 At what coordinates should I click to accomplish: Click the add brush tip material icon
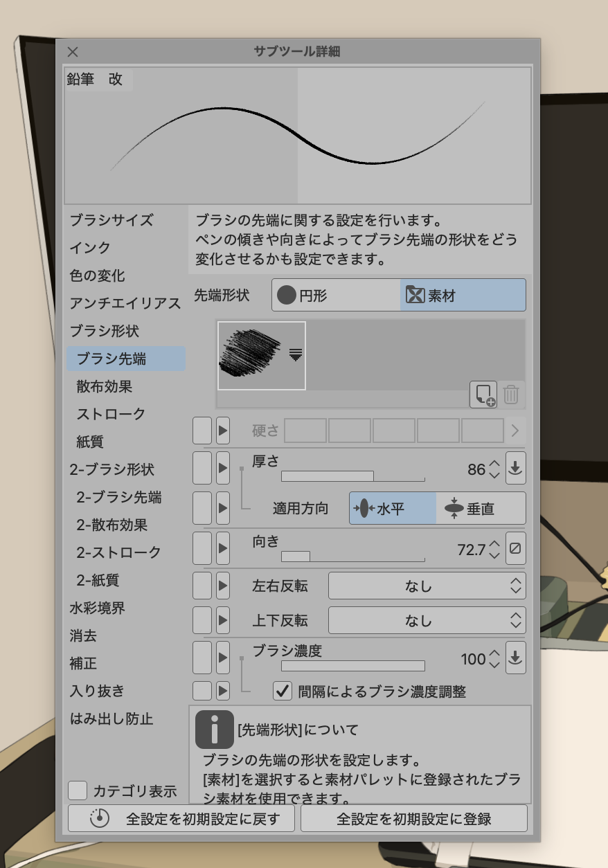(x=483, y=395)
